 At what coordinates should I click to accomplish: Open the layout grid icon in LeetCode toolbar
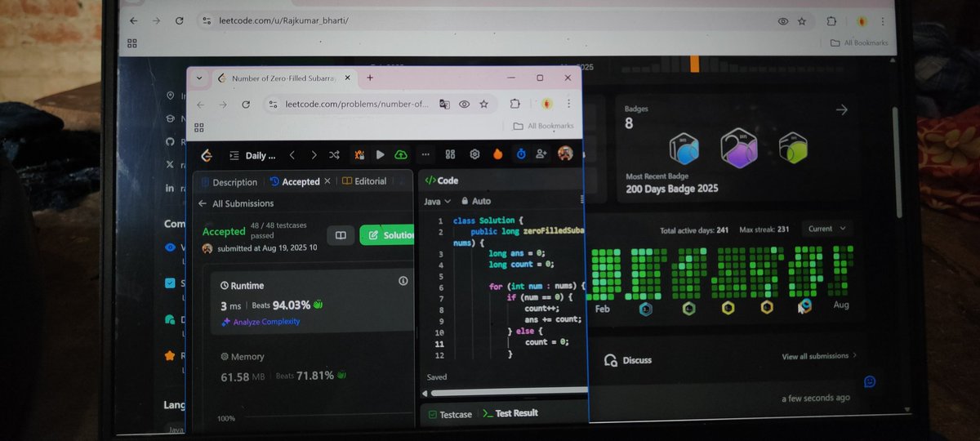[x=450, y=154]
